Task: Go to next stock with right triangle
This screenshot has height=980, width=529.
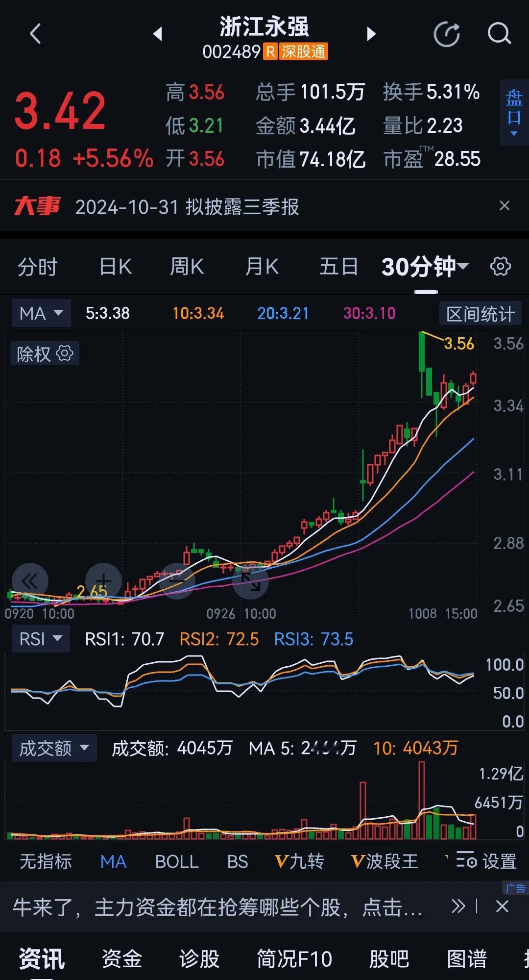Action: 371,34
